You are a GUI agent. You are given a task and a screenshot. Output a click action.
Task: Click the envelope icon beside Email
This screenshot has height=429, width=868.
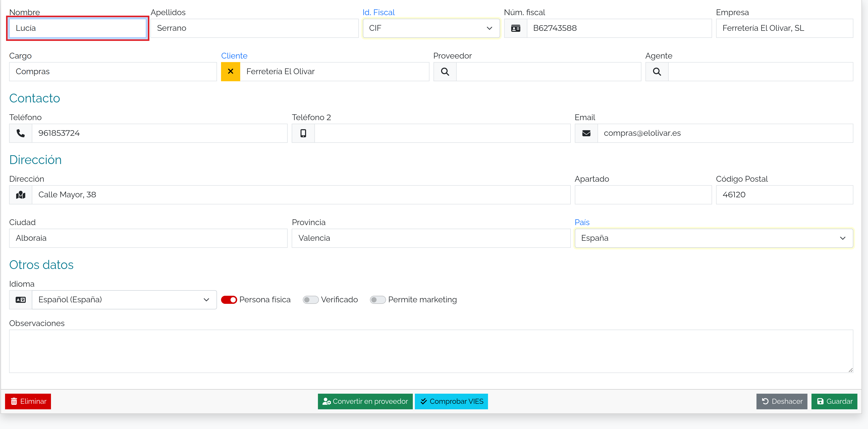tap(586, 133)
